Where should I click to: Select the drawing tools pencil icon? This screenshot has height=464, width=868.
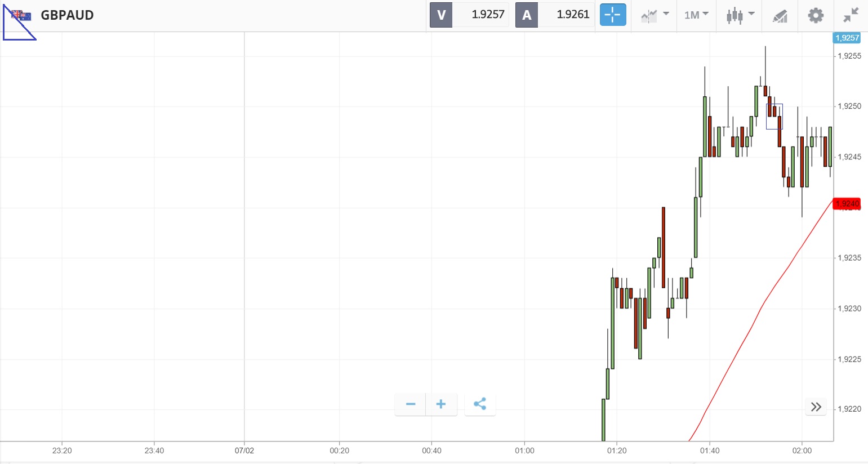tap(780, 16)
